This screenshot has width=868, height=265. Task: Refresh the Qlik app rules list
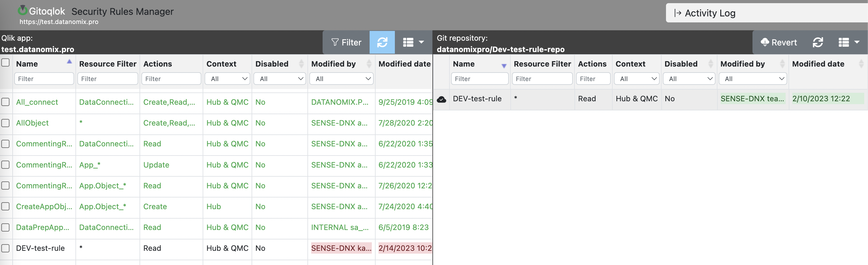[382, 42]
